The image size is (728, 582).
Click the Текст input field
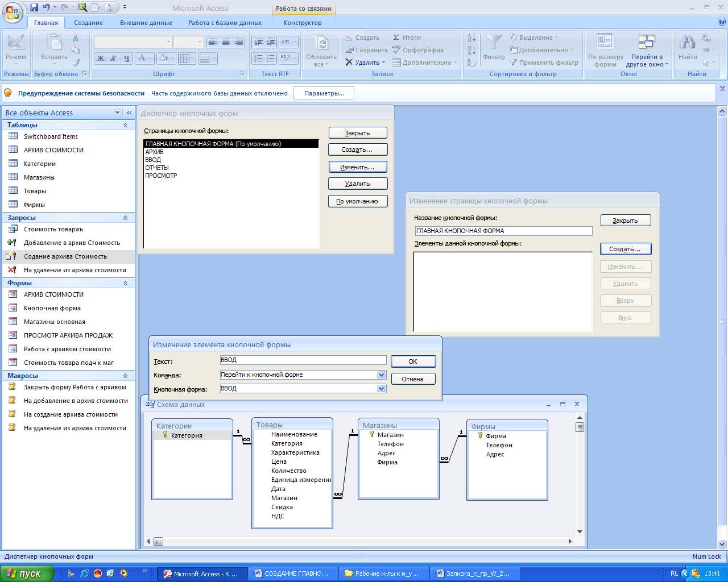(x=303, y=360)
